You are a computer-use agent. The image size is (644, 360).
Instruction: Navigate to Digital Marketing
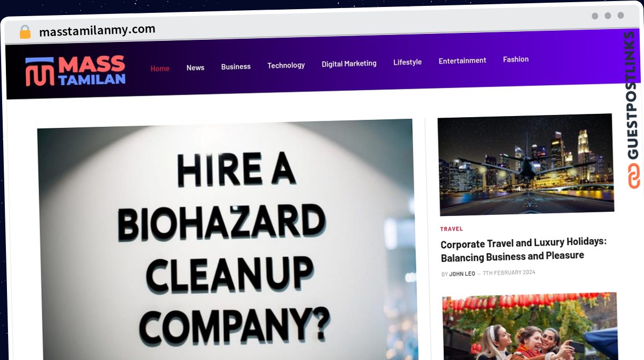349,63
